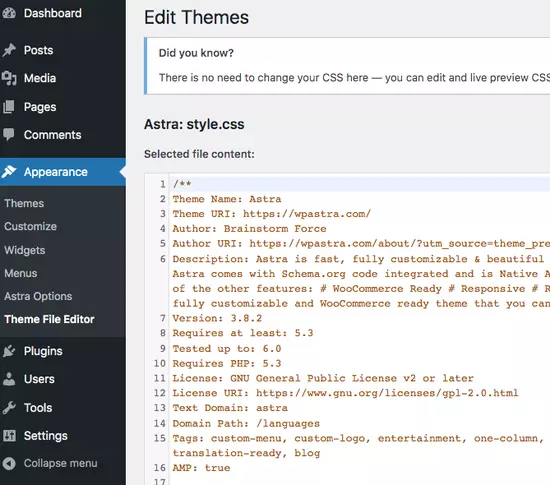Go to the Users menu

tap(39, 379)
